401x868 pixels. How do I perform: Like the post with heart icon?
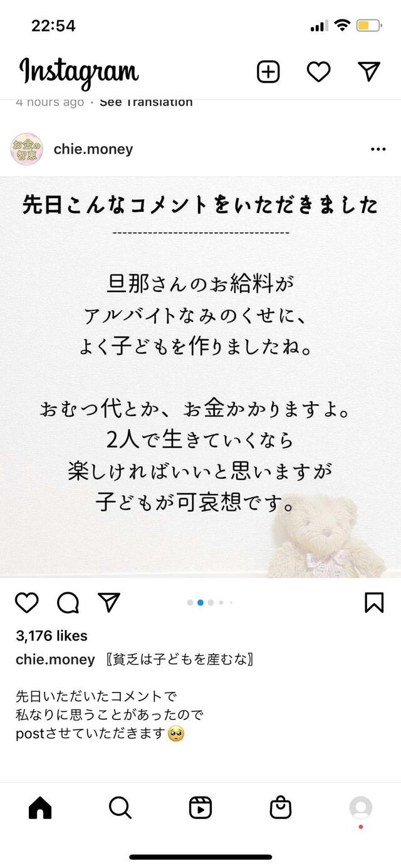pyautogui.click(x=27, y=602)
